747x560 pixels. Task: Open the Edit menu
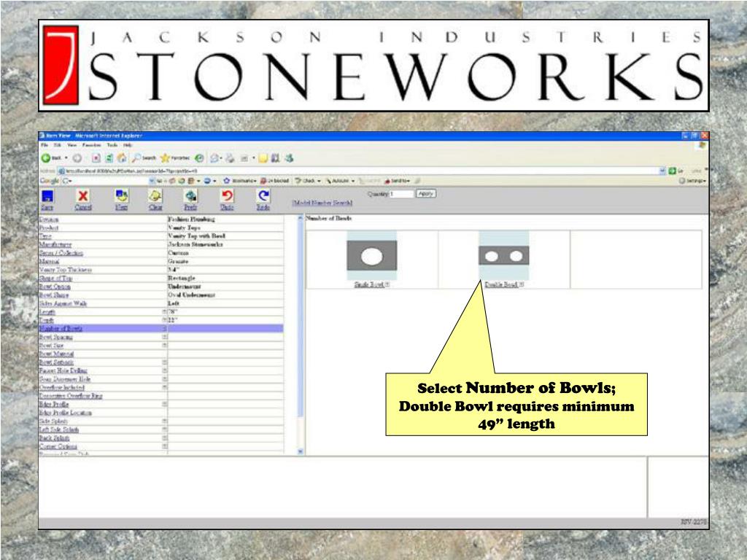click(x=58, y=145)
